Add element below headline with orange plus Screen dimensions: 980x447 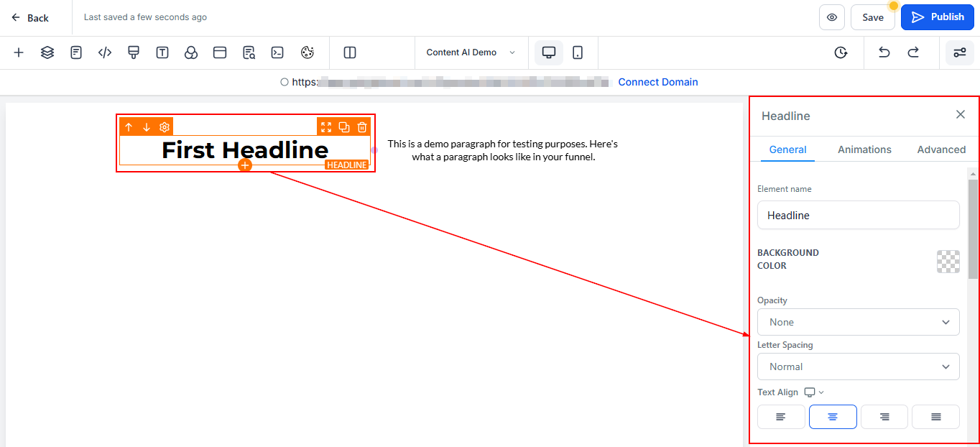(x=245, y=165)
